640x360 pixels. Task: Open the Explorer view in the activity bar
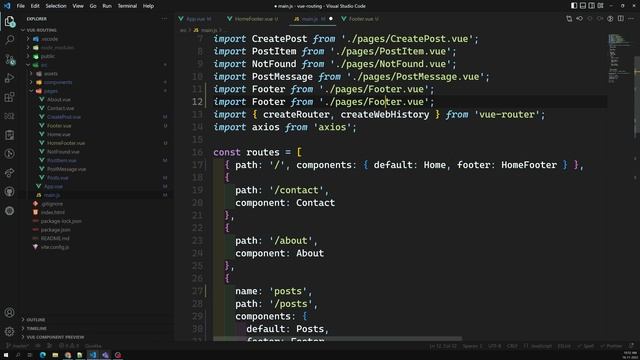click(x=10, y=21)
